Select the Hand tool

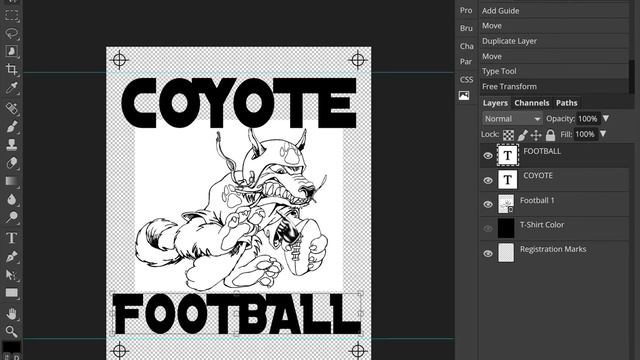(11, 313)
